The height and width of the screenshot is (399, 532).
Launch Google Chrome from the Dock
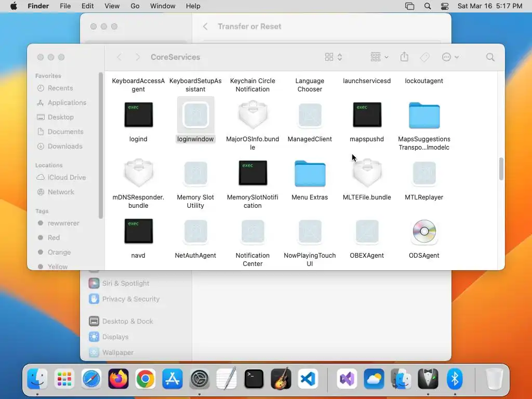point(145,379)
